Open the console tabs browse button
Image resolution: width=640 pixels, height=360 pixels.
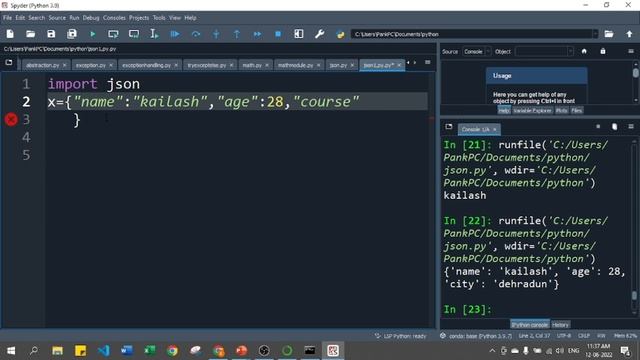(449, 127)
